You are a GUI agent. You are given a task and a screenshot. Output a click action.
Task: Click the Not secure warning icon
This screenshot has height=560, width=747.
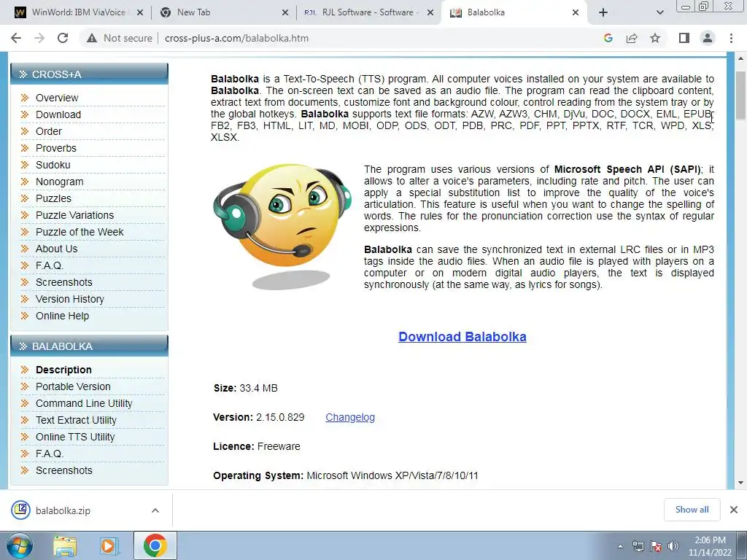[x=92, y=38]
